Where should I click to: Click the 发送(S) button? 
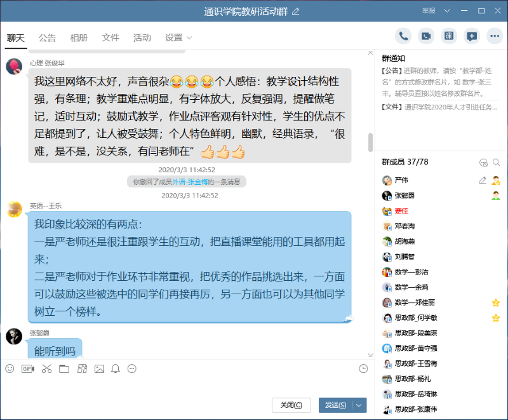pos(335,405)
